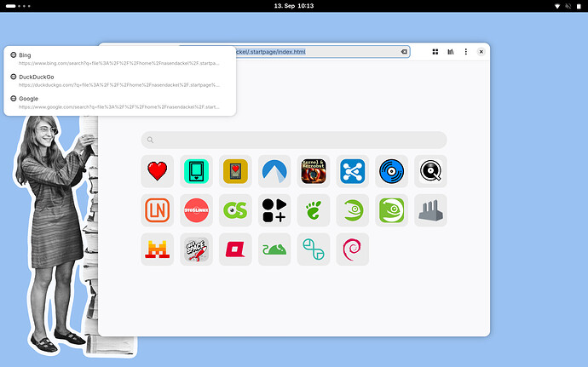Open the SPACE rocket tile

(x=197, y=249)
